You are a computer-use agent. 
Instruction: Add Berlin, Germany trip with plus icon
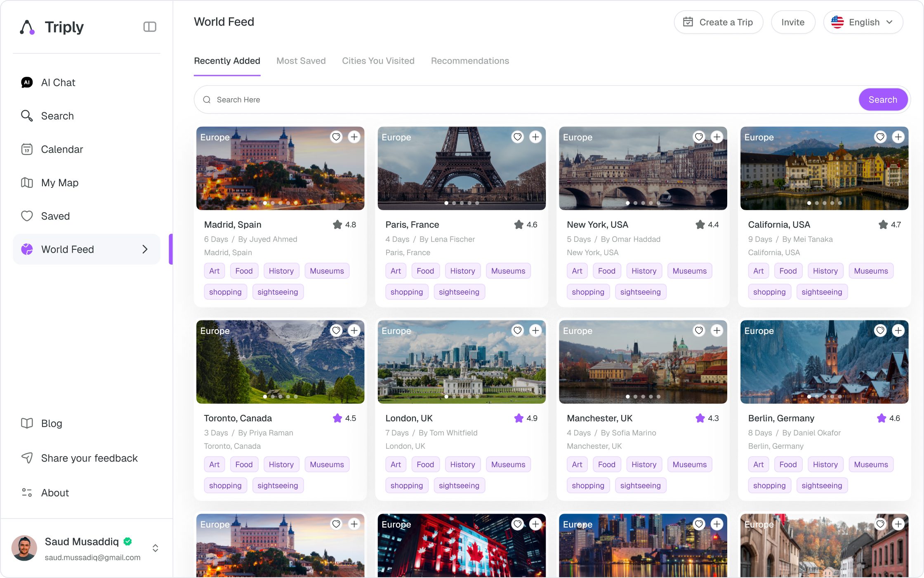click(x=898, y=330)
